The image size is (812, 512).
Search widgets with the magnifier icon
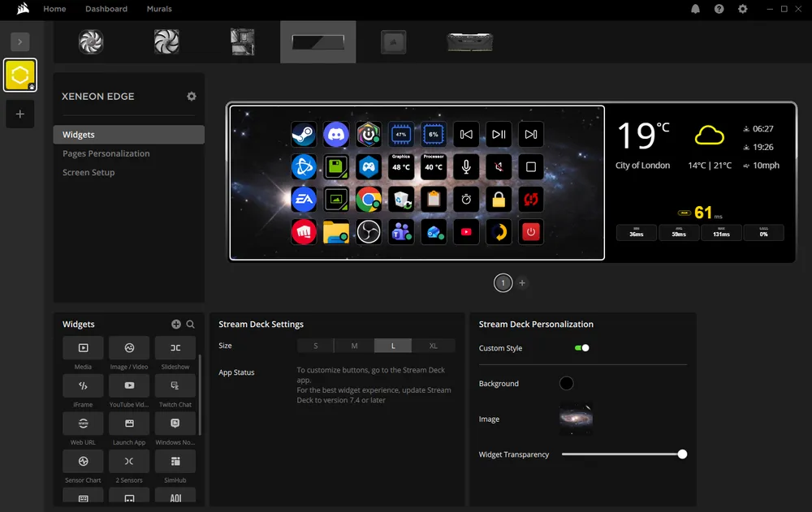point(191,324)
